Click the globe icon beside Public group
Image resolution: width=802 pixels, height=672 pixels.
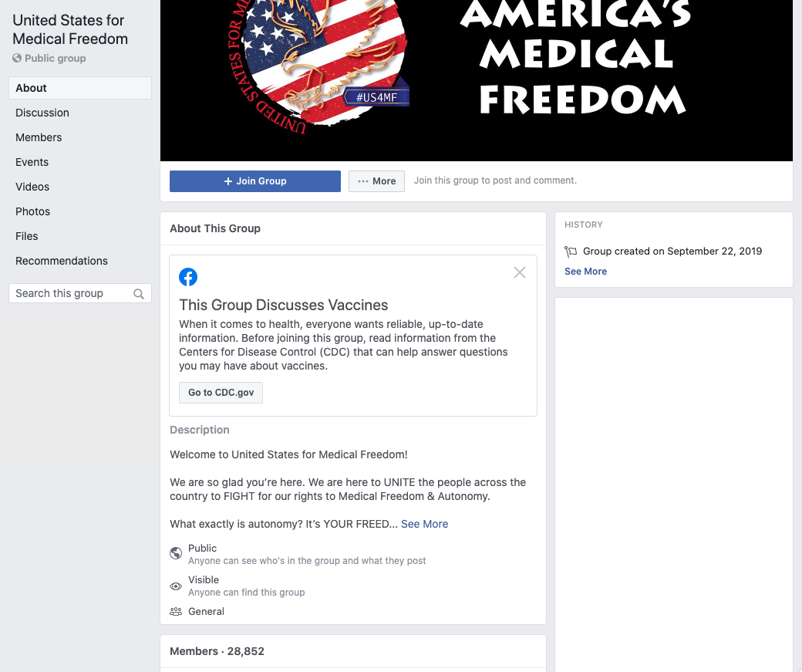click(x=17, y=59)
